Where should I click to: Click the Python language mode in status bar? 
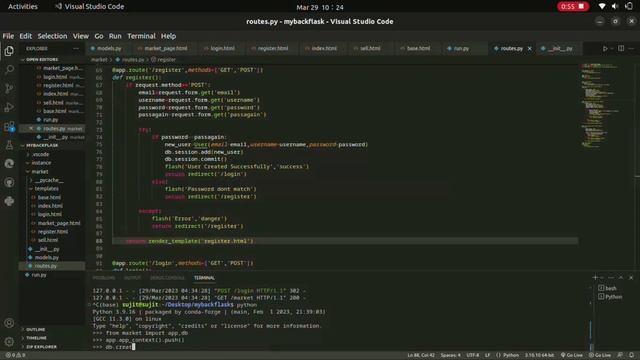pos(511,355)
